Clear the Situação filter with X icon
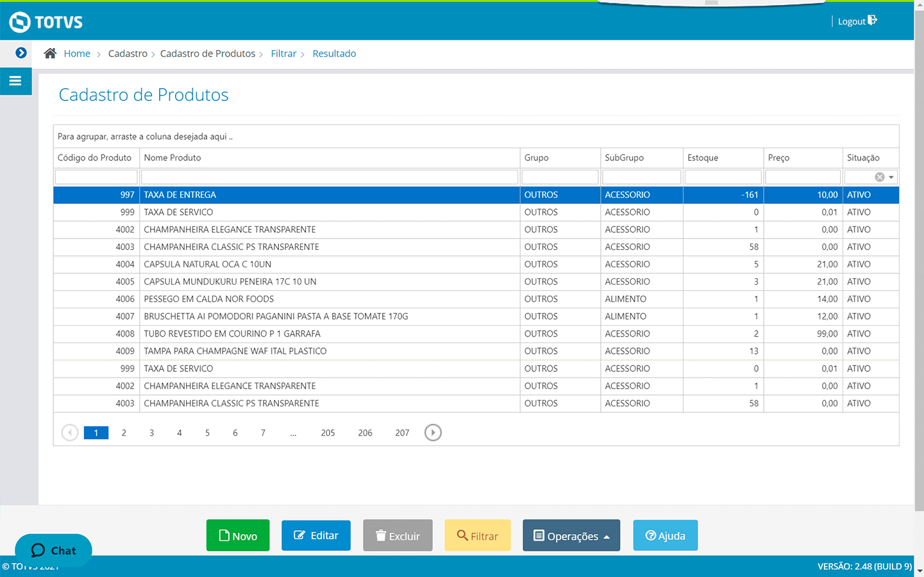 [x=879, y=177]
